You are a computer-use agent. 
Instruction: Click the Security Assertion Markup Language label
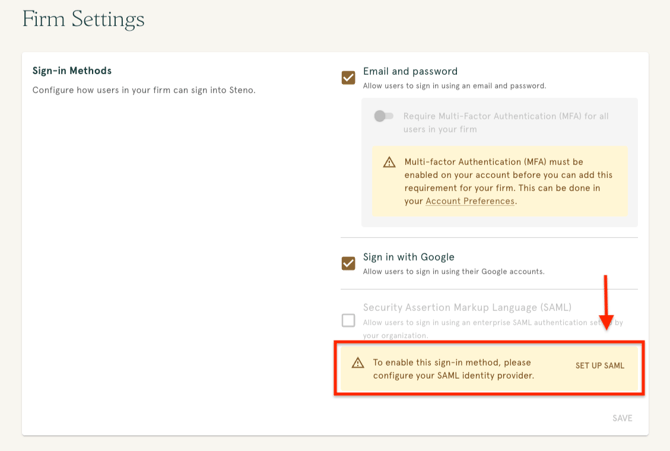[x=465, y=307]
